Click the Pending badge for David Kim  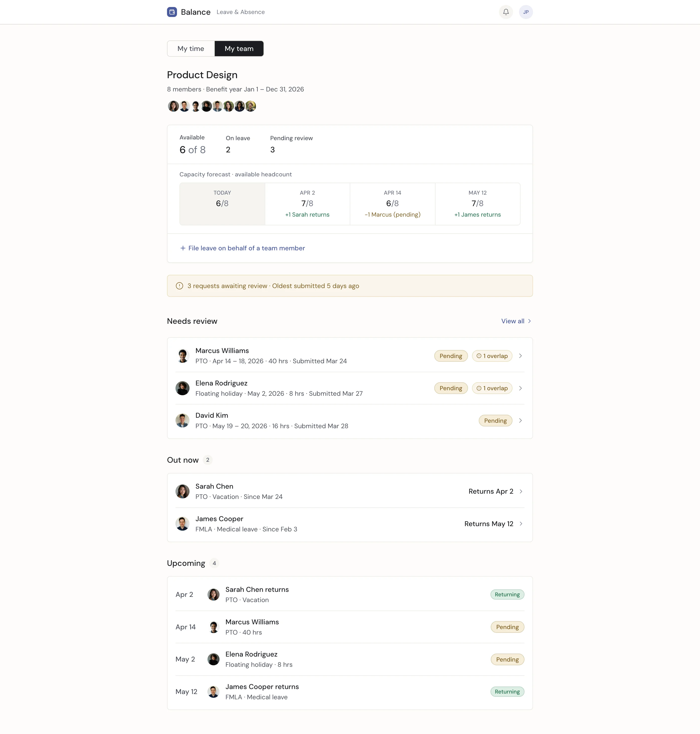[495, 421]
